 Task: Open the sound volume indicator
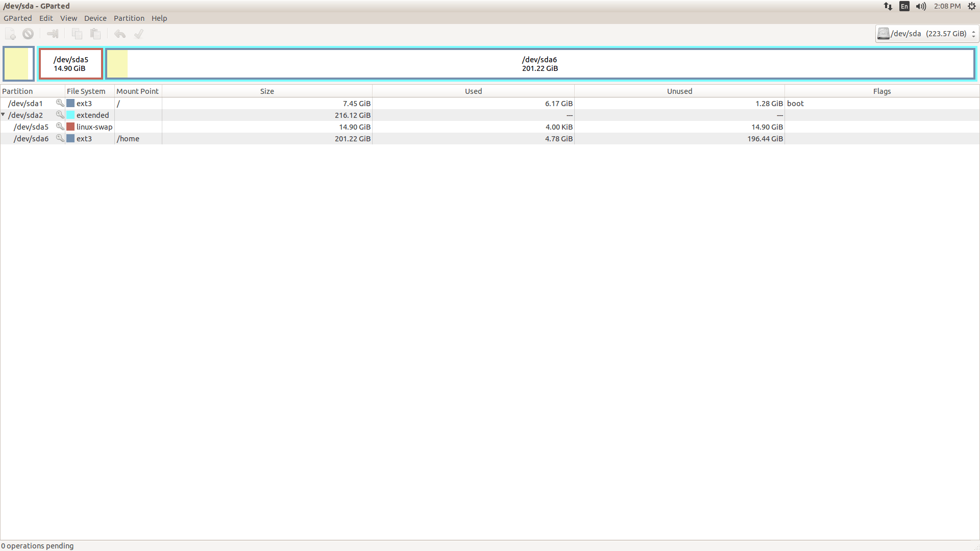(921, 6)
